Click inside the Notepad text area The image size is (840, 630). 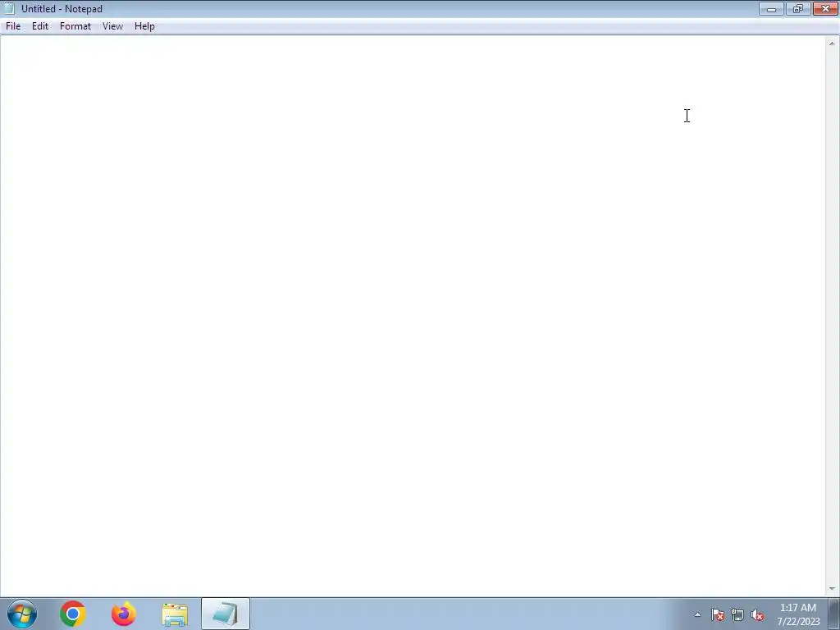413,316
